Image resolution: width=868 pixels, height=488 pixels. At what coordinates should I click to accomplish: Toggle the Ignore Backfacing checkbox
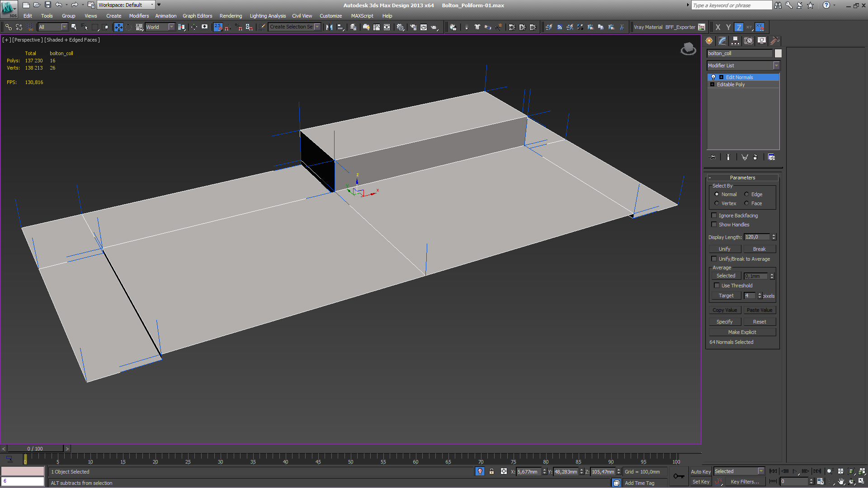pyautogui.click(x=714, y=215)
